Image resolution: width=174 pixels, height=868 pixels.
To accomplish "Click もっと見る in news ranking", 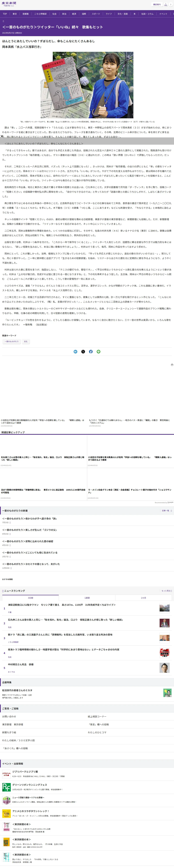I will [x=167, y=591].
